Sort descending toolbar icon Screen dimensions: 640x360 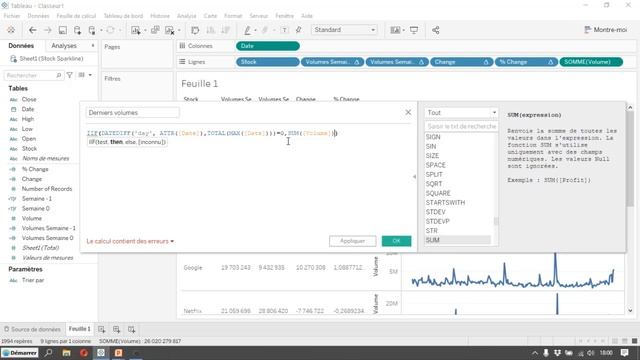tap(225, 30)
